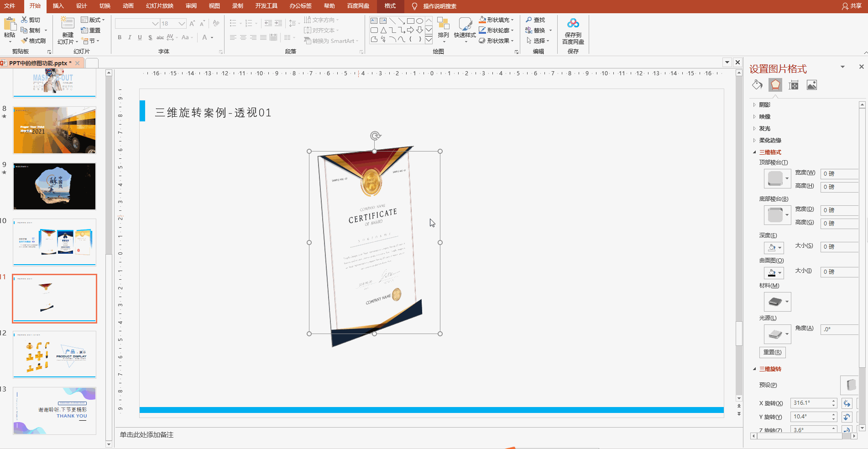Close the PPT中的修图功能.pptx document tab
Screen dimensions: 868x449
point(78,63)
